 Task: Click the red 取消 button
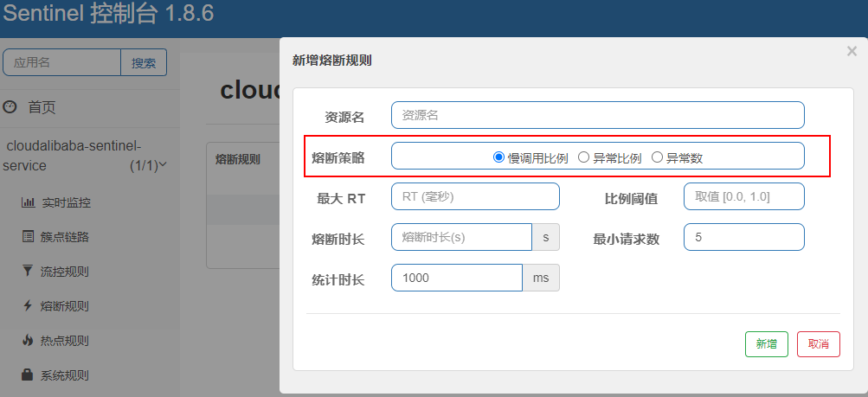[x=818, y=344]
